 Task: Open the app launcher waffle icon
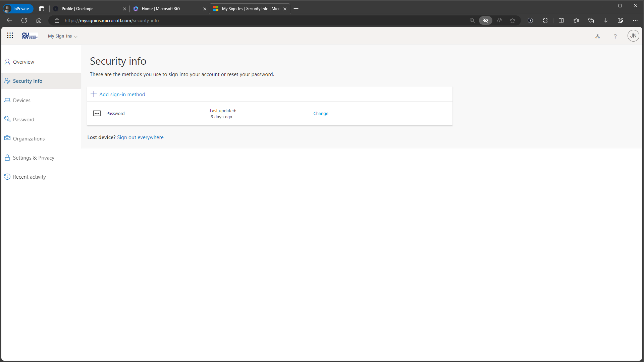coord(10,36)
